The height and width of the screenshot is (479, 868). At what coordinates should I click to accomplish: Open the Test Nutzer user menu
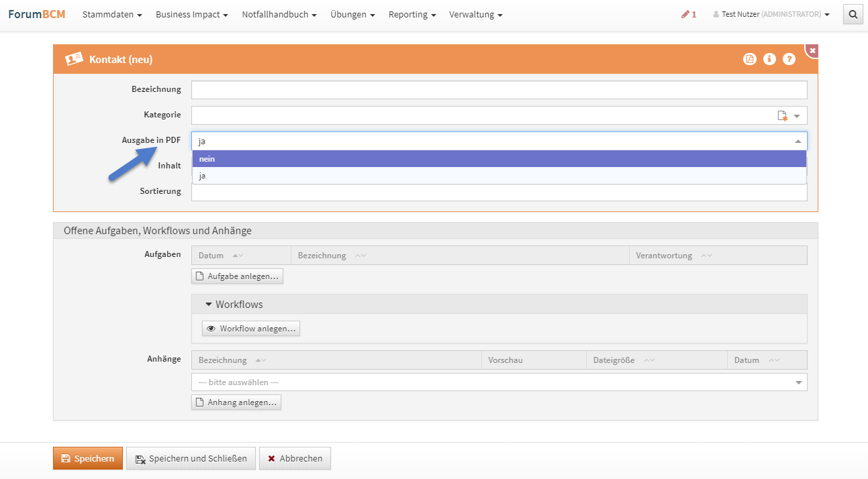771,14
